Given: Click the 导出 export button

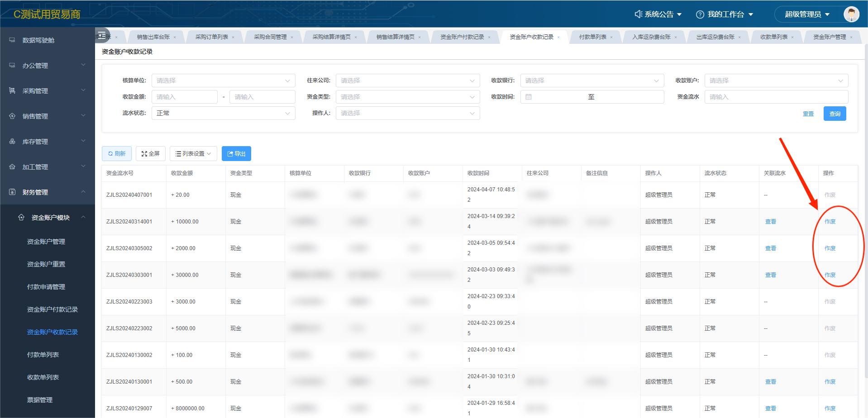Looking at the screenshot, I should [x=236, y=154].
